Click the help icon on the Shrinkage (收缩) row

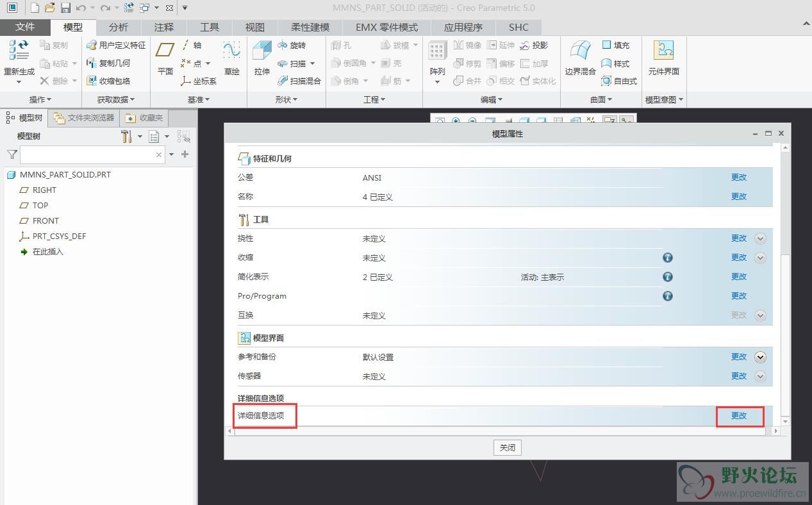click(667, 258)
